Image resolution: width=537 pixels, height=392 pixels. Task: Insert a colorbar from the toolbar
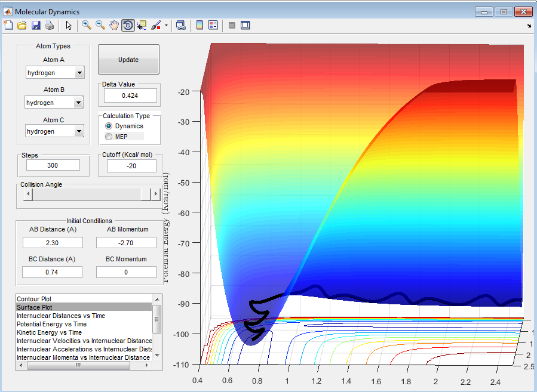click(x=200, y=25)
